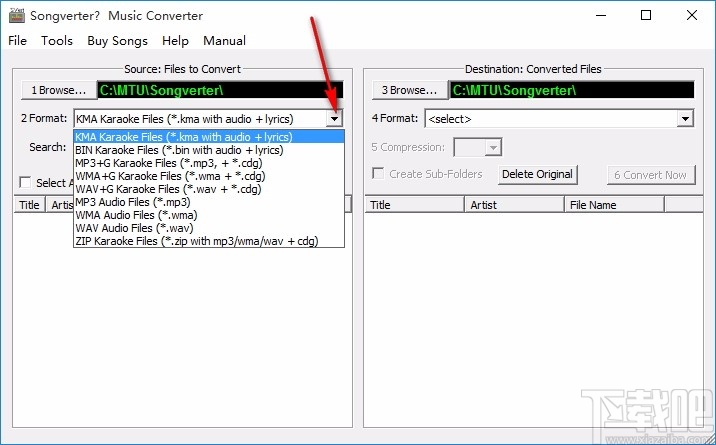Choose BIN Karaoke Files option
This screenshot has height=445, width=716.
tap(209, 150)
